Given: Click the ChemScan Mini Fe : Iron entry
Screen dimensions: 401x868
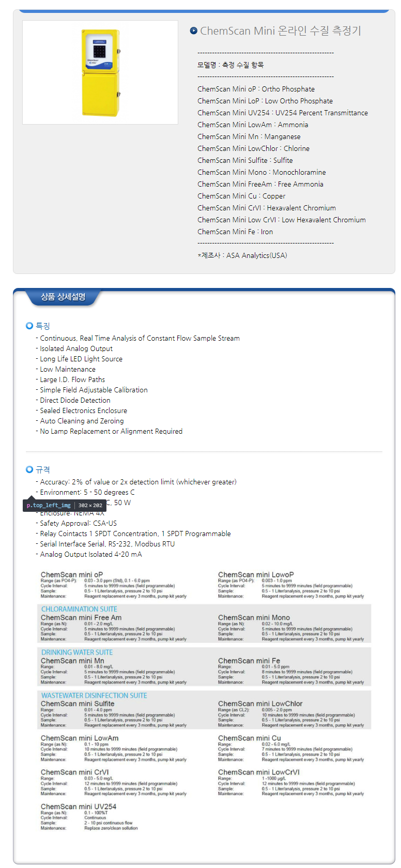Looking at the screenshot, I should click(x=235, y=232).
